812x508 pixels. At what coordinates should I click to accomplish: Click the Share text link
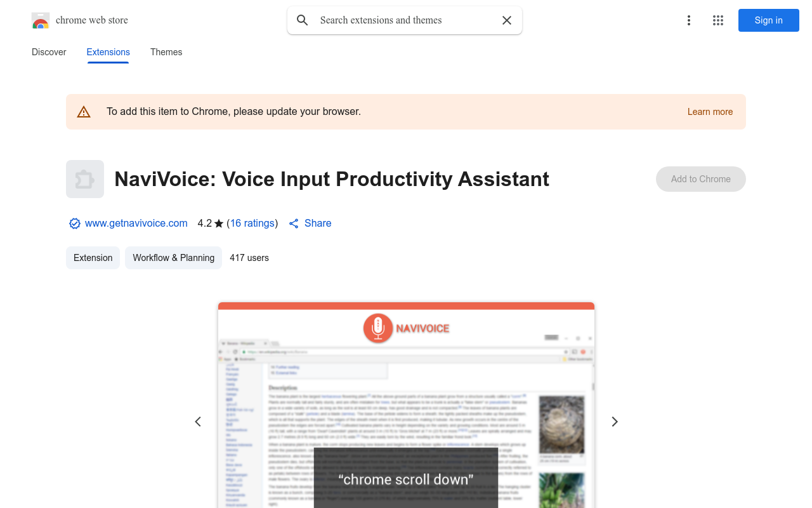coord(318,224)
